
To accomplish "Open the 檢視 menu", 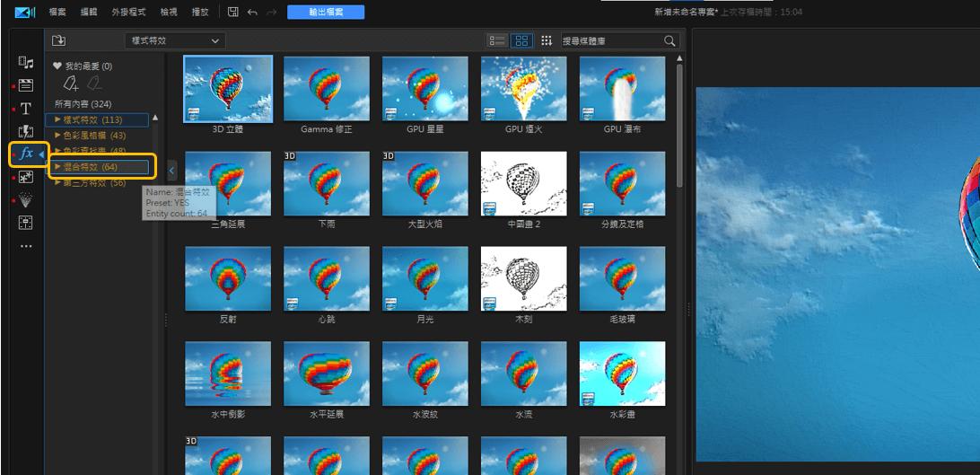I will pos(169,12).
